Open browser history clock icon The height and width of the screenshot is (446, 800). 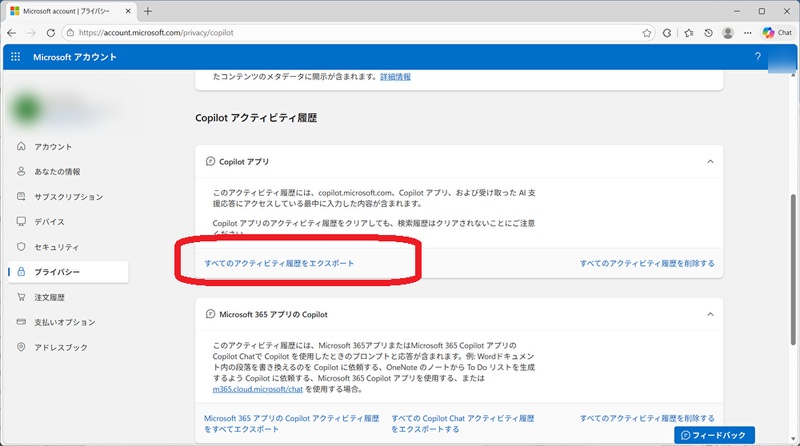pos(708,33)
